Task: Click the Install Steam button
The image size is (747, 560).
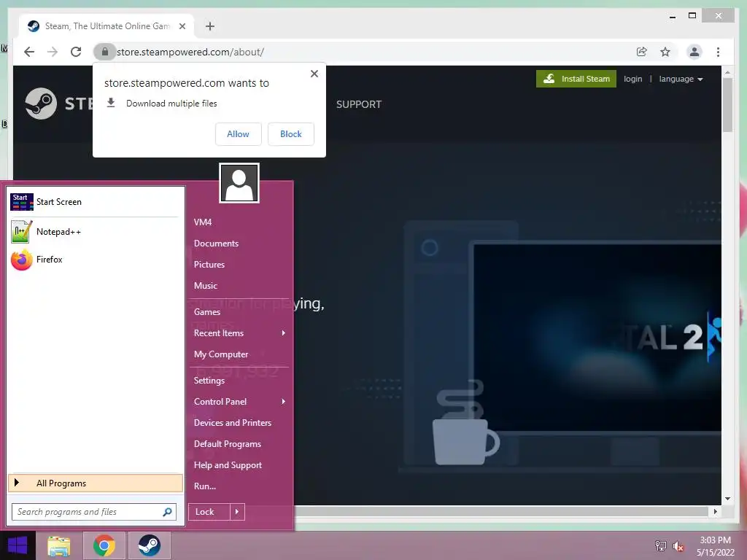Action: pos(576,79)
